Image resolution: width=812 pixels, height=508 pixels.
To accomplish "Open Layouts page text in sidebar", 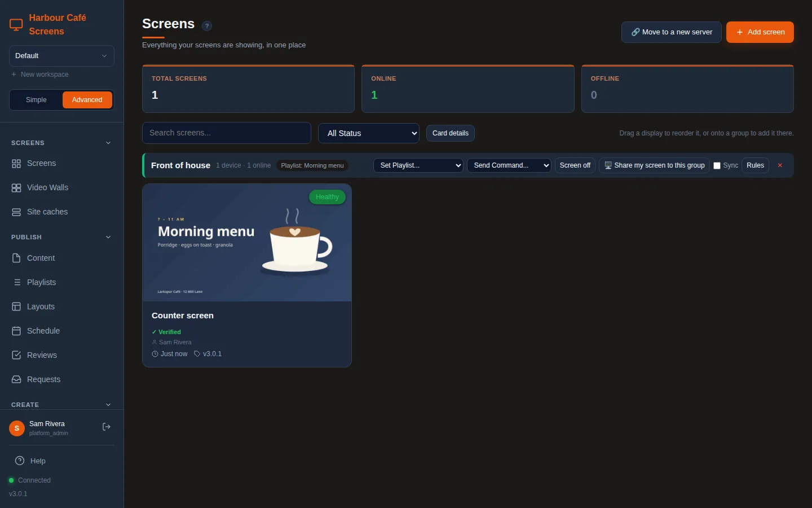I will [x=41, y=306].
